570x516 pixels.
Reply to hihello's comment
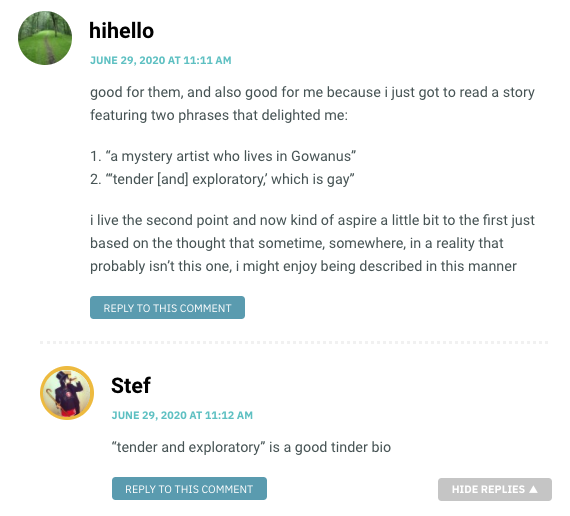[167, 308]
